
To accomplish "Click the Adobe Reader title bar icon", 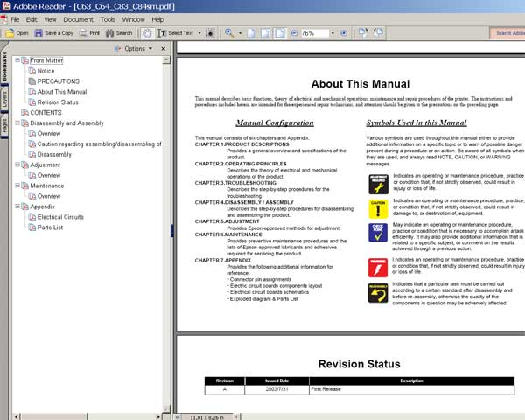I will (6, 6).
